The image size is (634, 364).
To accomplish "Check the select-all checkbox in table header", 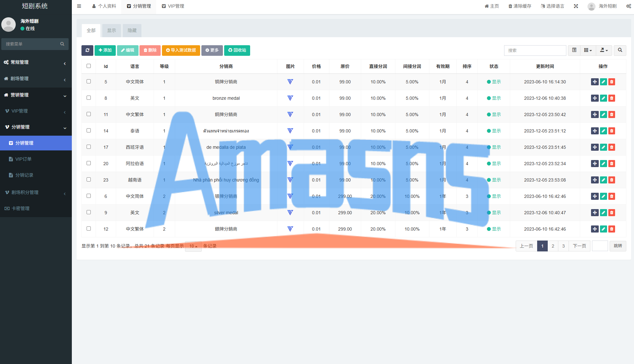I will tap(89, 66).
